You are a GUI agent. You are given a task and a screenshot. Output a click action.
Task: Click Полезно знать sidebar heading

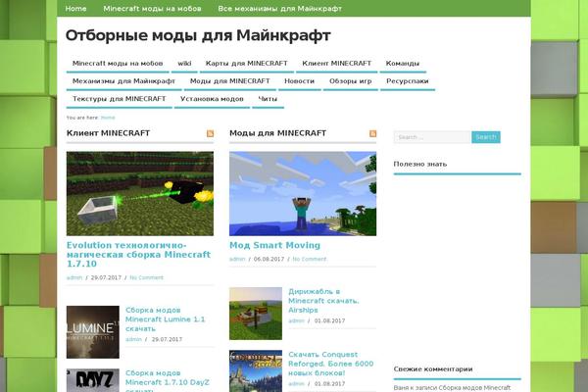(x=420, y=164)
